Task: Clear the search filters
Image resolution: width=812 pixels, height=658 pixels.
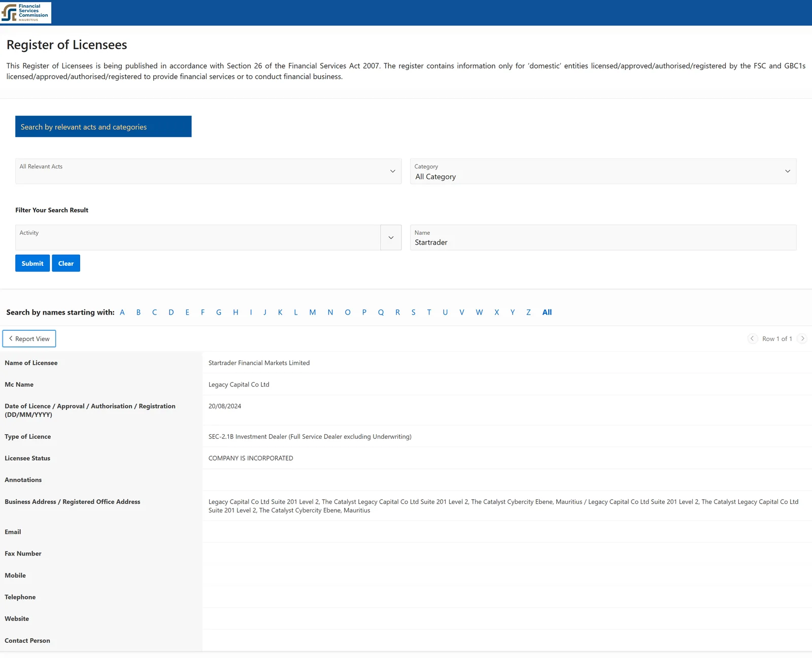Action: tap(66, 263)
